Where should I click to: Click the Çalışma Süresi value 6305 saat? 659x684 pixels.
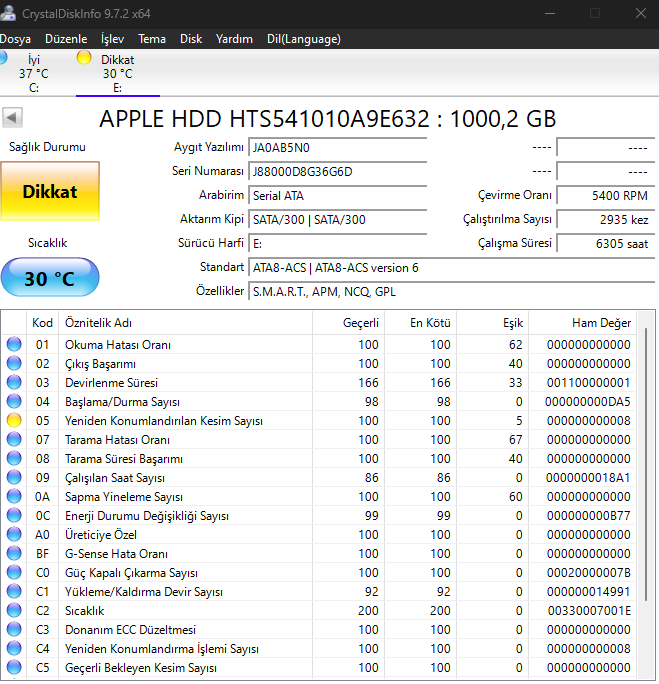tap(606, 243)
